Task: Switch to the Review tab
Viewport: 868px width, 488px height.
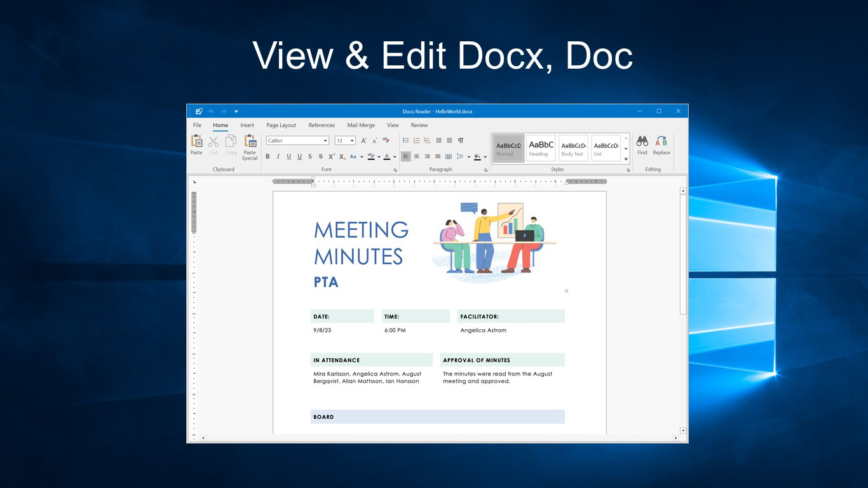Action: (419, 125)
